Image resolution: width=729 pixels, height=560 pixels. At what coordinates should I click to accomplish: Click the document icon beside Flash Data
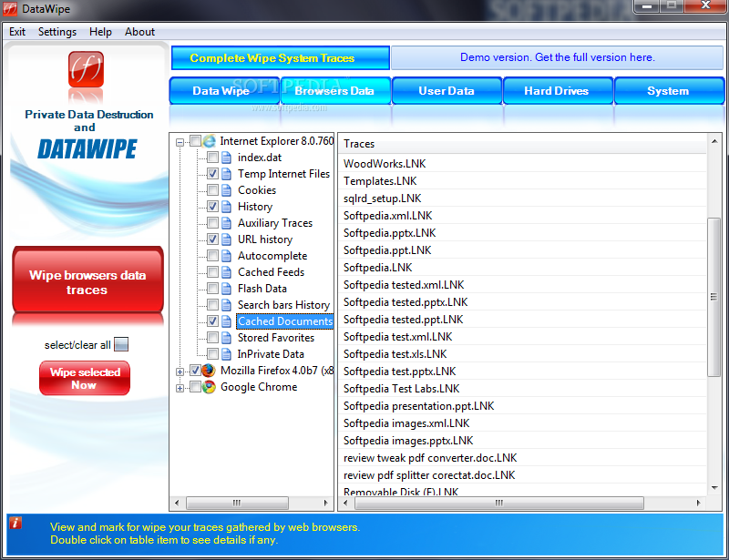(226, 289)
